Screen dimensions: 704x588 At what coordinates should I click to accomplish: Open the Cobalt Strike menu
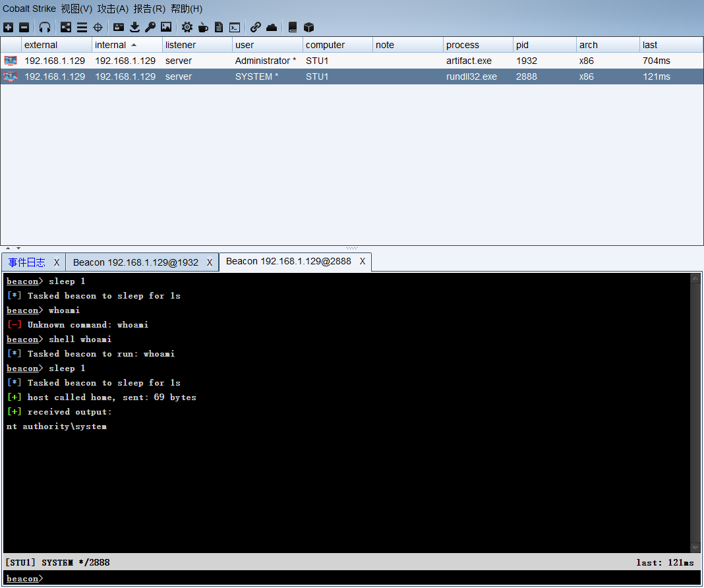(29, 9)
